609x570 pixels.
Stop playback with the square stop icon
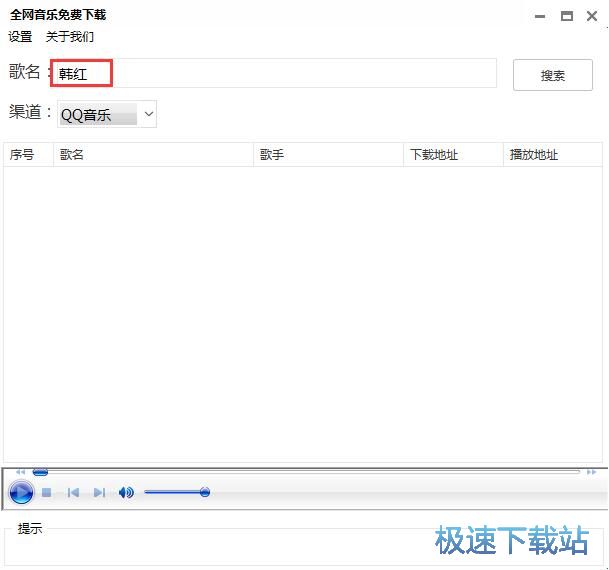[x=47, y=492]
